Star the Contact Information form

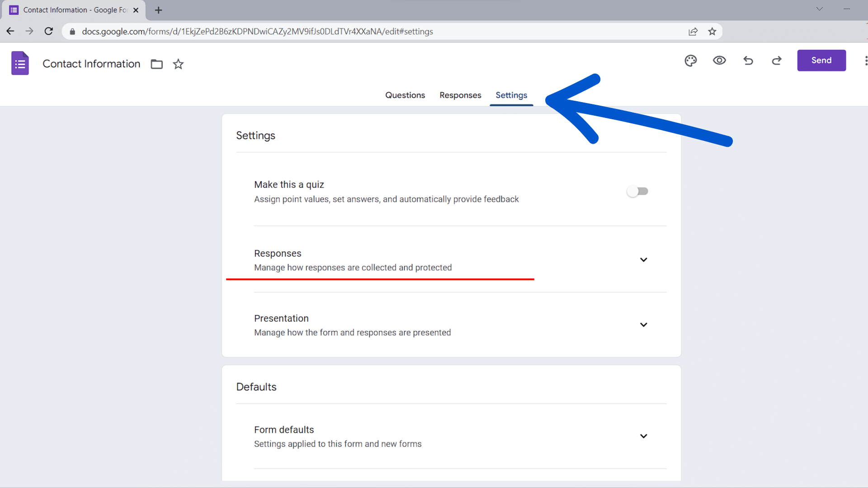click(x=178, y=64)
